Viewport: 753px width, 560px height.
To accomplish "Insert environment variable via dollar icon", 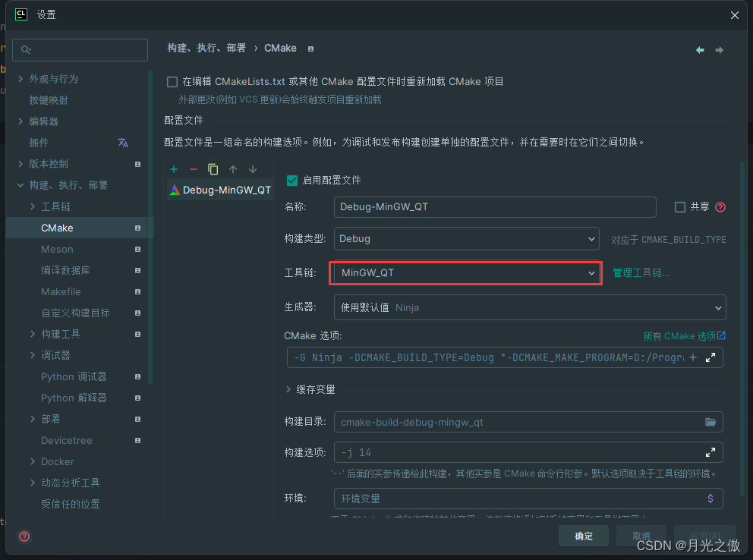I will tap(710, 499).
